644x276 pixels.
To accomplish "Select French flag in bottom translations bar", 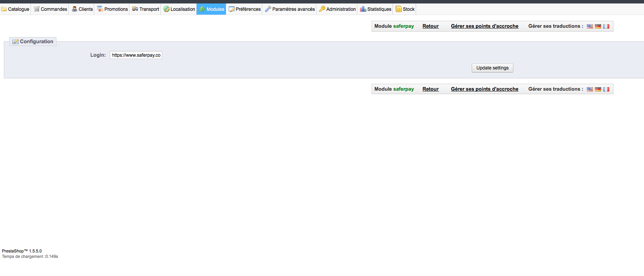I will tap(606, 89).
